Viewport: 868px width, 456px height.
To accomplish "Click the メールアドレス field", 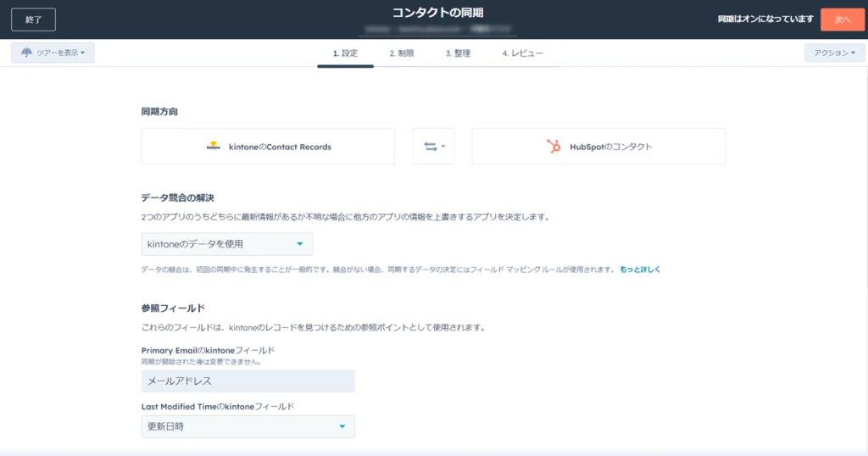I will click(x=248, y=381).
